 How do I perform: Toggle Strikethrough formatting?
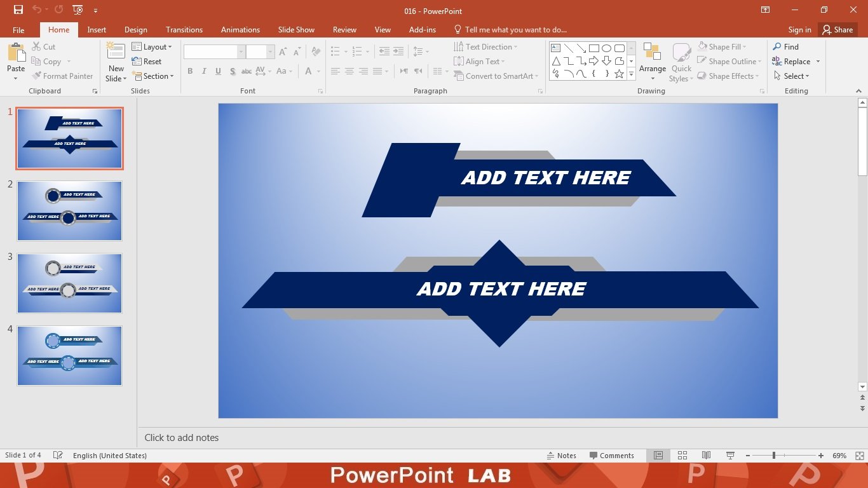click(247, 71)
